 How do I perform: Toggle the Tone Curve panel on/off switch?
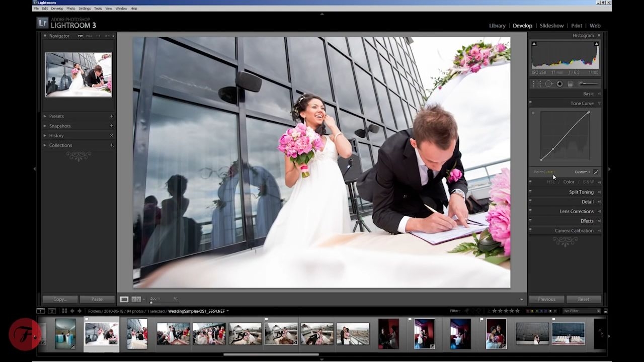(x=530, y=103)
